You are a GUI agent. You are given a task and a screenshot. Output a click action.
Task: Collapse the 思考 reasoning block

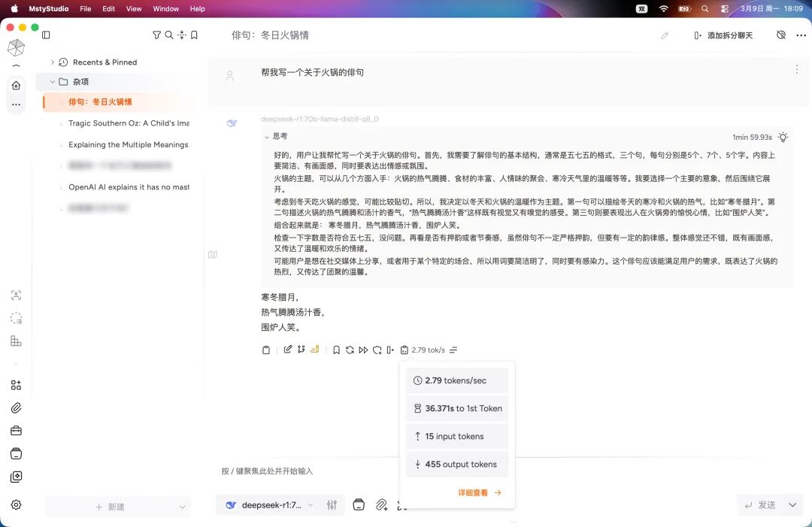pyautogui.click(x=267, y=137)
